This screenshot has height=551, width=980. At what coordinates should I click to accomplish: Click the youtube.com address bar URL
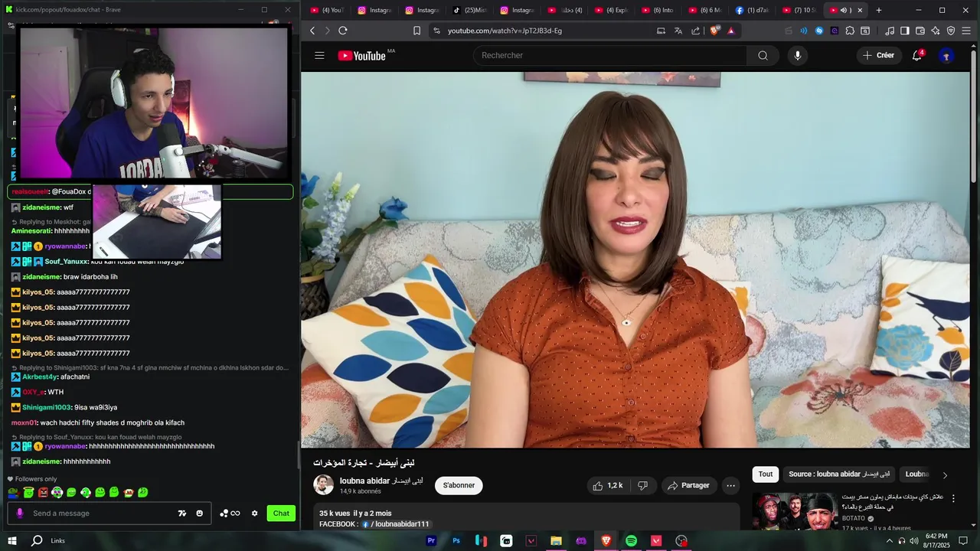coord(505,31)
